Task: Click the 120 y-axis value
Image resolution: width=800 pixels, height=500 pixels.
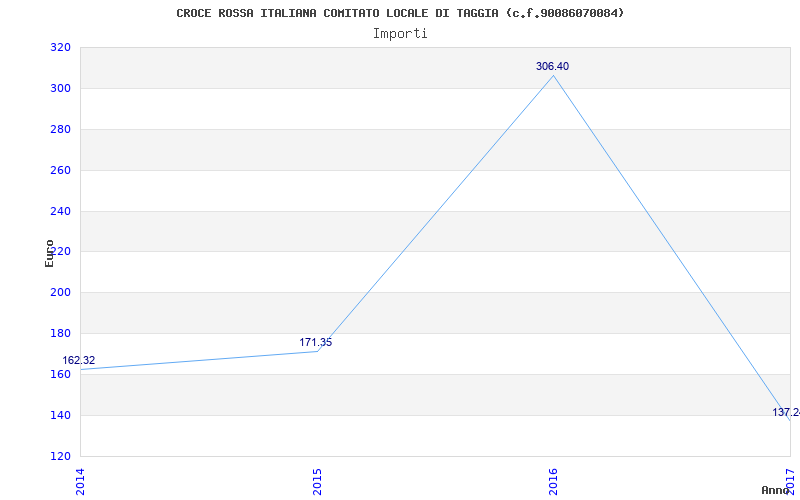Action: (x=60, y=456)
